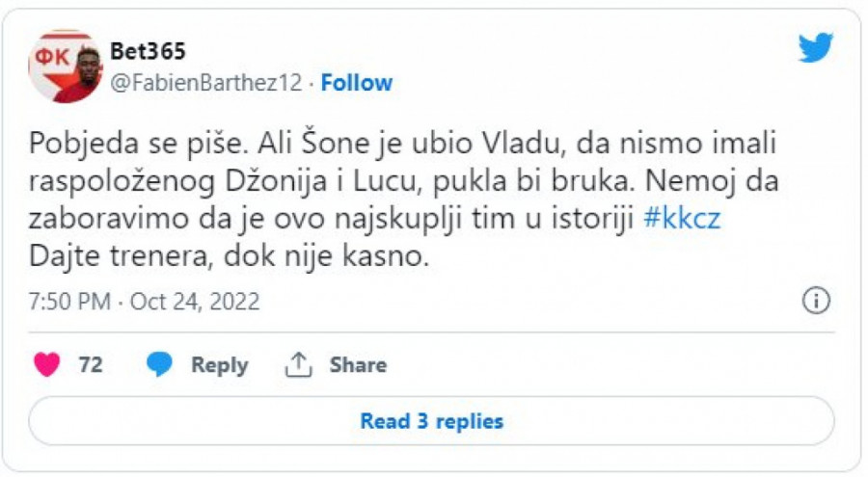Visit the @FabienBarthez12 handle
Viewport: 868px width, 477px height.
(207, 83)
